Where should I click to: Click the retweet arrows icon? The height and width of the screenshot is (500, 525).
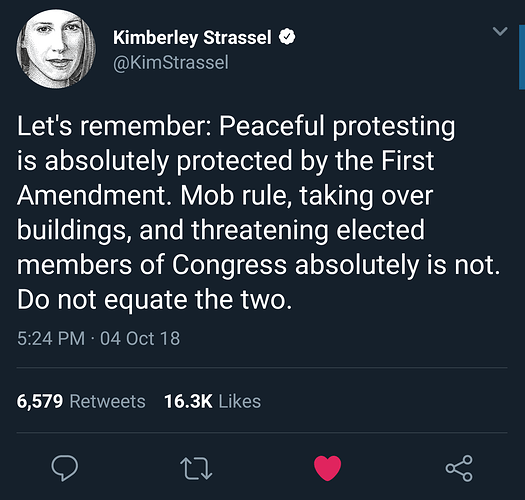196,469
